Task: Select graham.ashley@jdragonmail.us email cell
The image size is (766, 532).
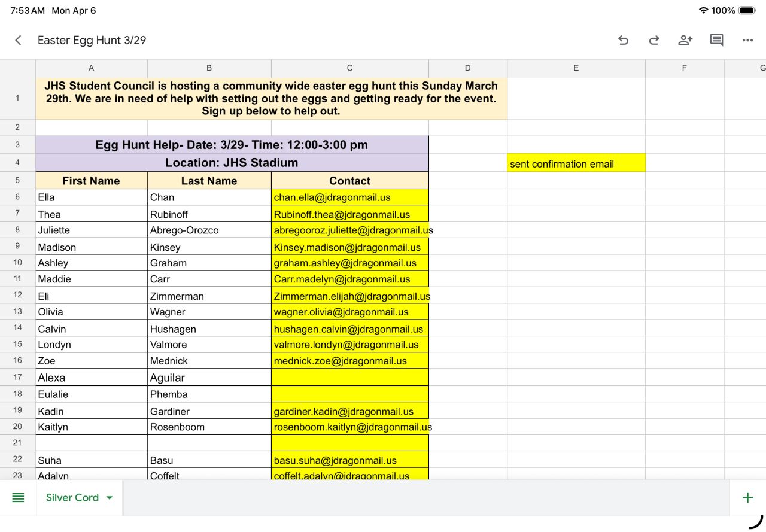Action: (350, 263)
